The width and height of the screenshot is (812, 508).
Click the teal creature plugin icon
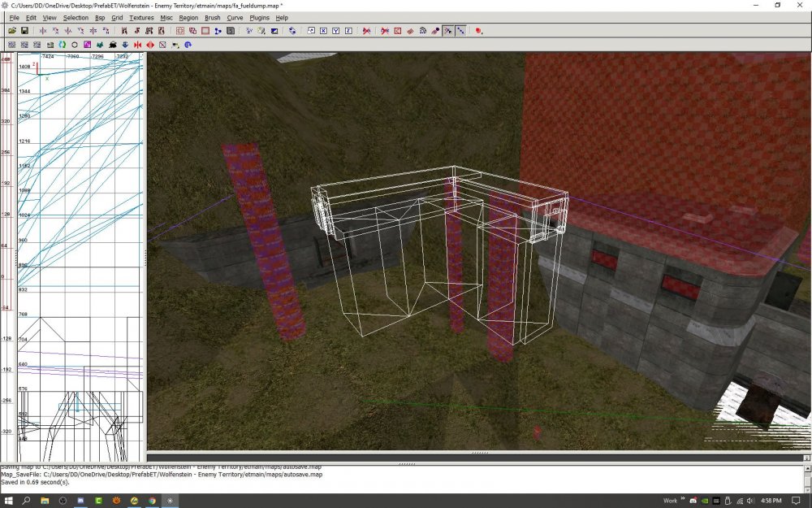coord(100,45)
